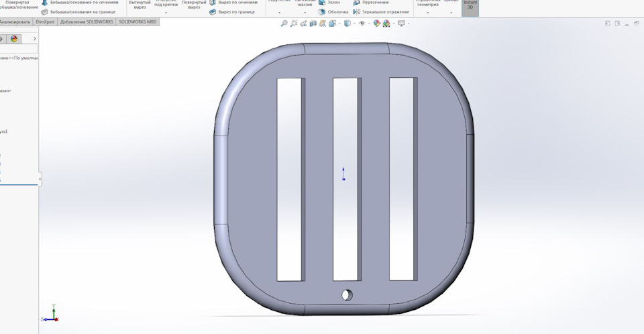Expand Apply Scene dropdown arrow
Image resolution: width=644 pixels, height=334 pixels.
pos(394,24)
